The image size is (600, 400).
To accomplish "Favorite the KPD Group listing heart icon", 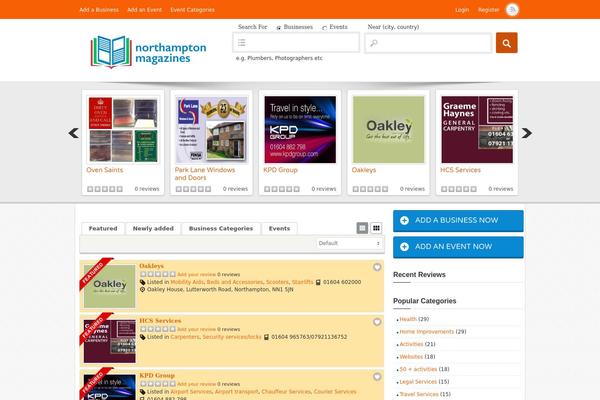I will [377, 377].
